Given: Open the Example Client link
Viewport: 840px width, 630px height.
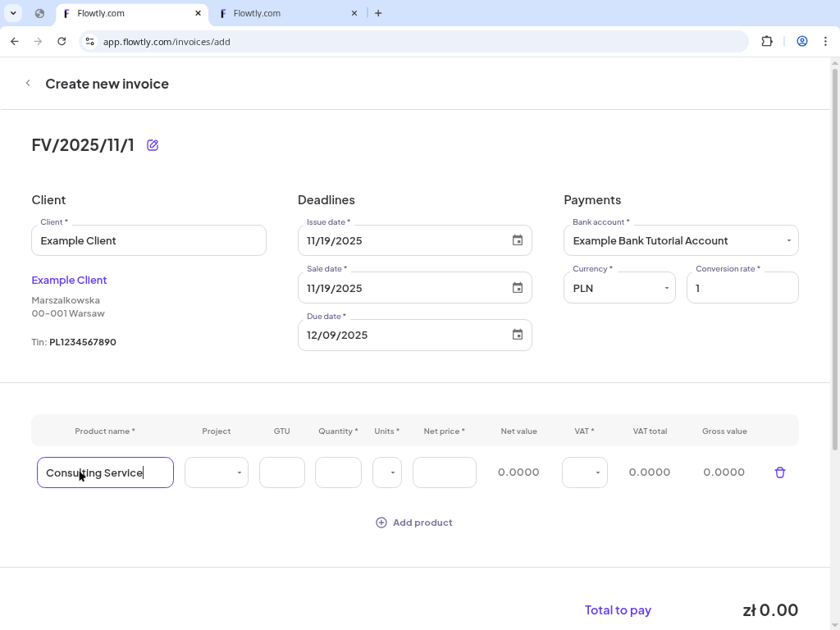Looking at the screenshot, I should (69, 280).
